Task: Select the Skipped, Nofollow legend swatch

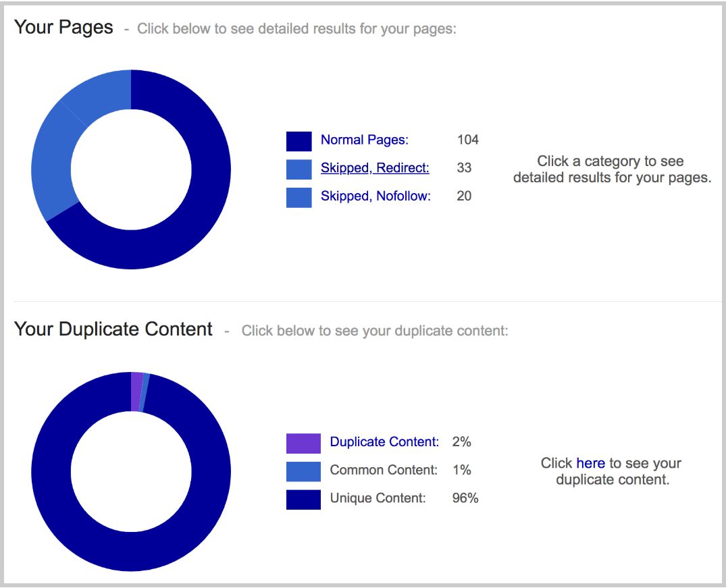Action: [x=299, y=198]
